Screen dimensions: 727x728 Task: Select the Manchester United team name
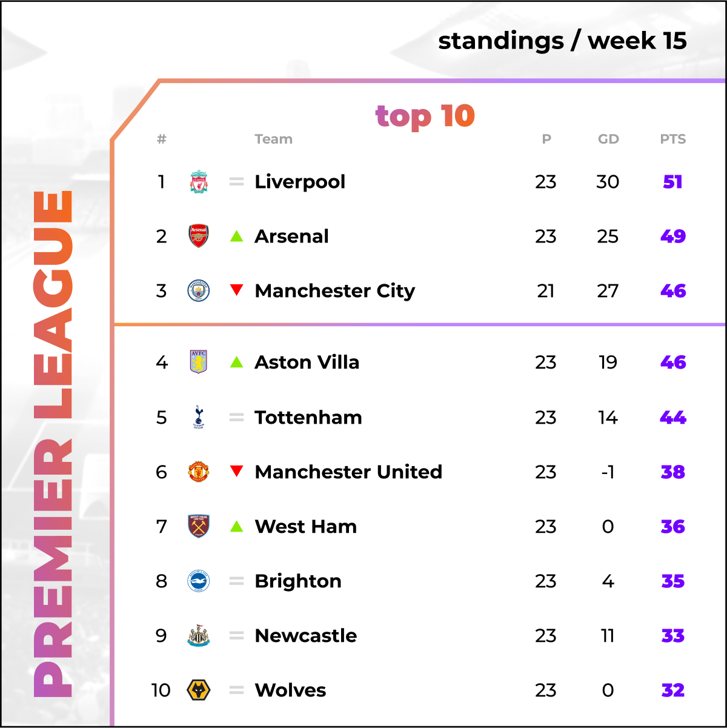coord(348,472)
